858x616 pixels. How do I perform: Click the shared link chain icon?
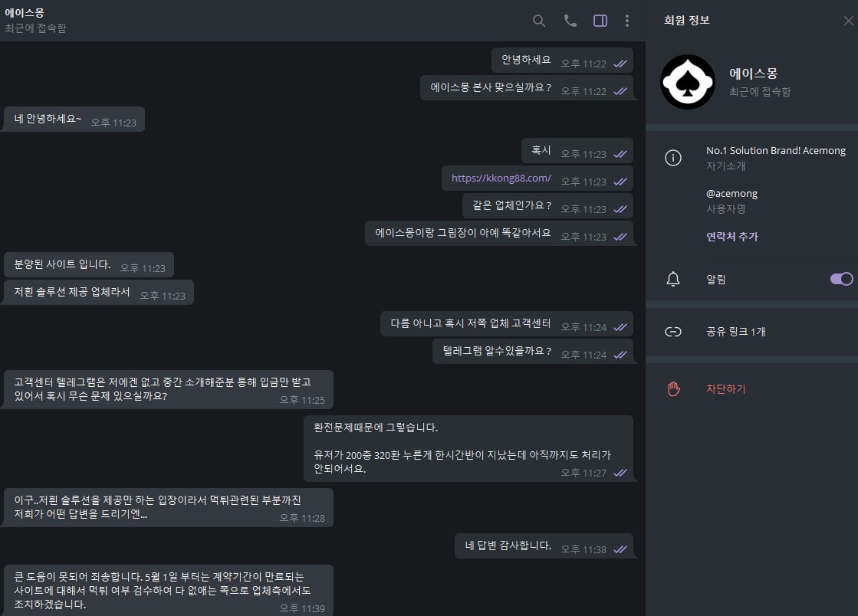[673, 332]
